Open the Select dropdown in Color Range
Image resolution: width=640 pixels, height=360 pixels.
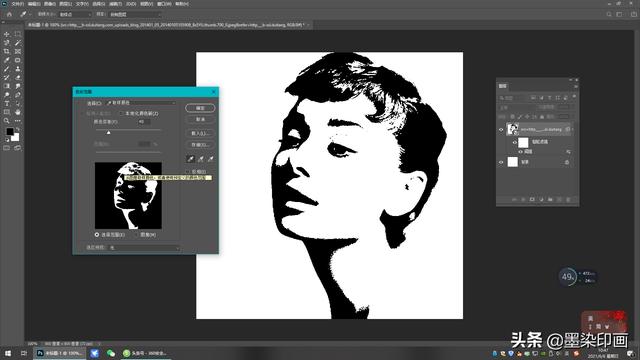point(141,103)
